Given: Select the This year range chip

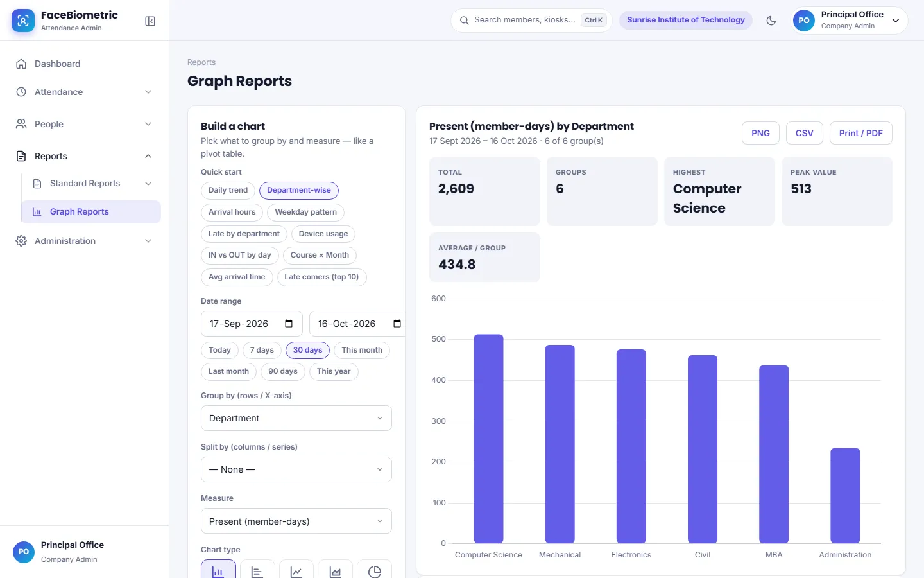Looking at the screenshot, I should [x=334, y=371].
